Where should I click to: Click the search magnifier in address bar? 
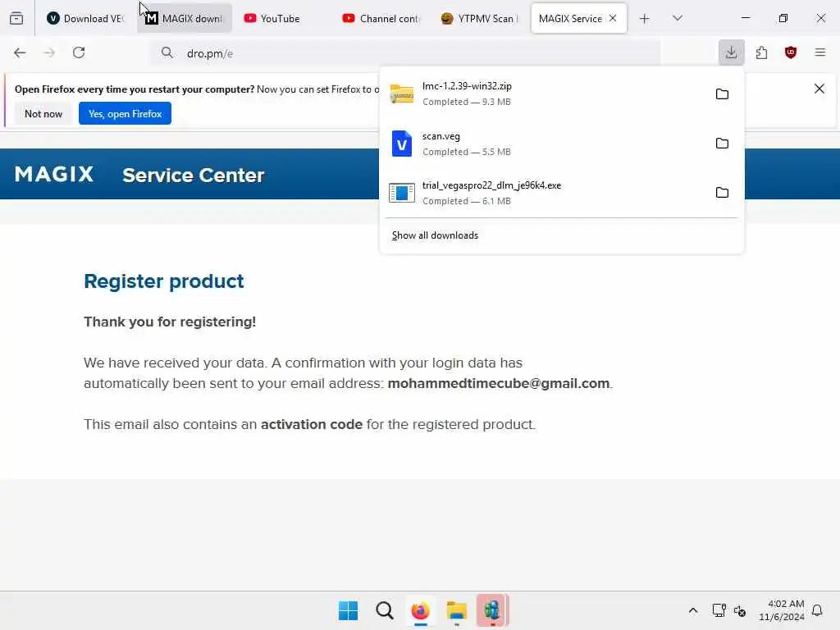point(167,52)
